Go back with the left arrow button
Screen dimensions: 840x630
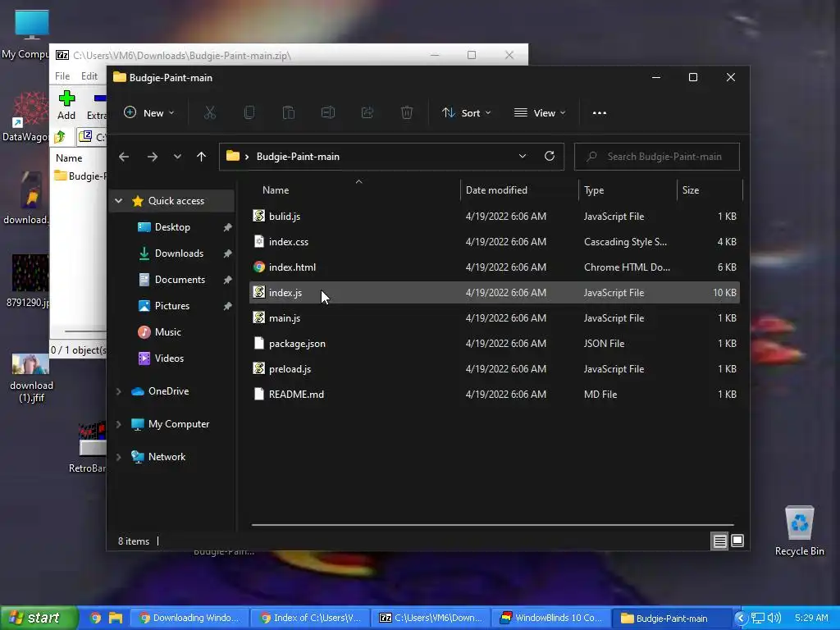[x=124, y=157]
